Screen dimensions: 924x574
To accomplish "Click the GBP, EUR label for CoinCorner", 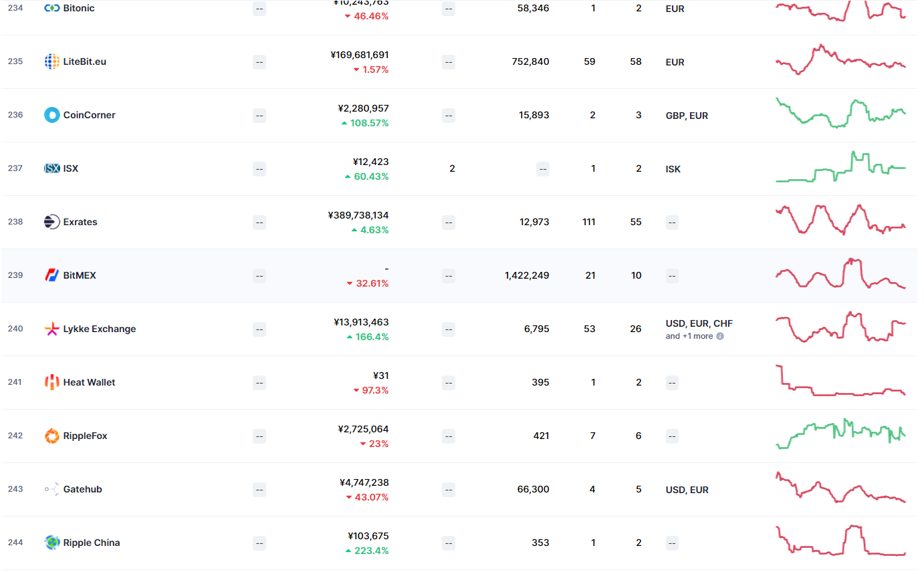I will point(687,114).
